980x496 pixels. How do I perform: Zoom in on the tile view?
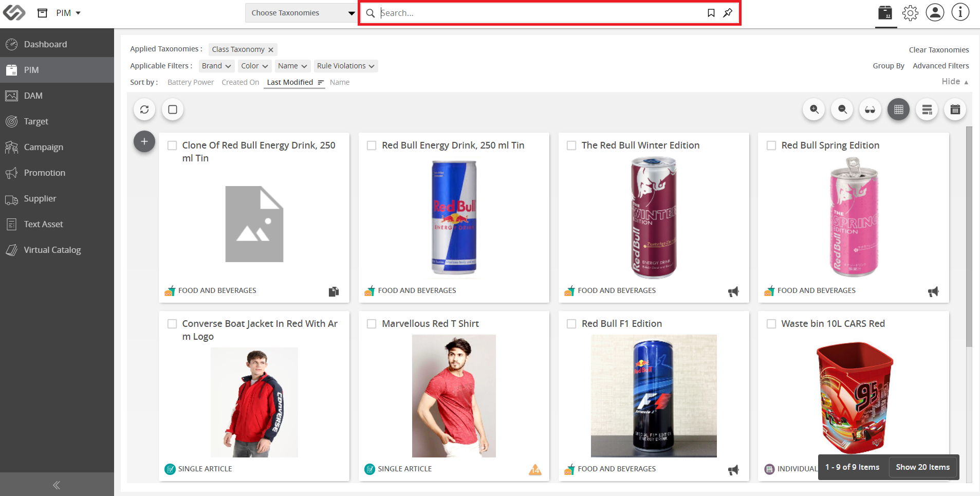pos(814,109)
